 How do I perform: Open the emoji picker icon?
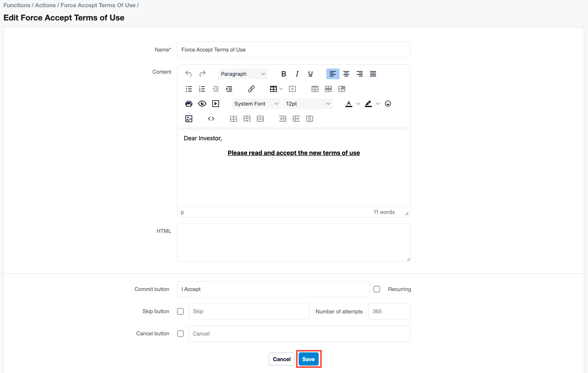[x=388, y=104]
